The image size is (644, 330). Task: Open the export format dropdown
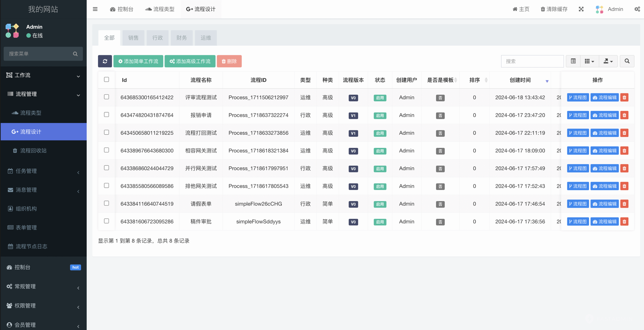(x=608, y=61)
